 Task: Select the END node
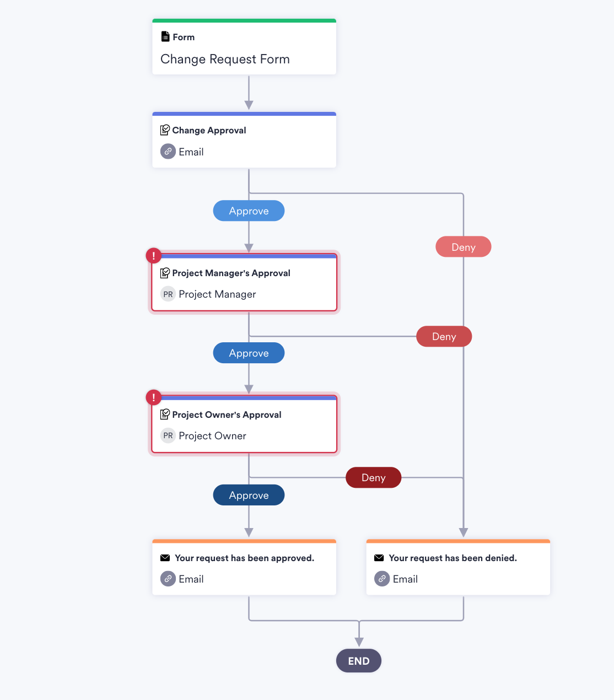(359, 661)
